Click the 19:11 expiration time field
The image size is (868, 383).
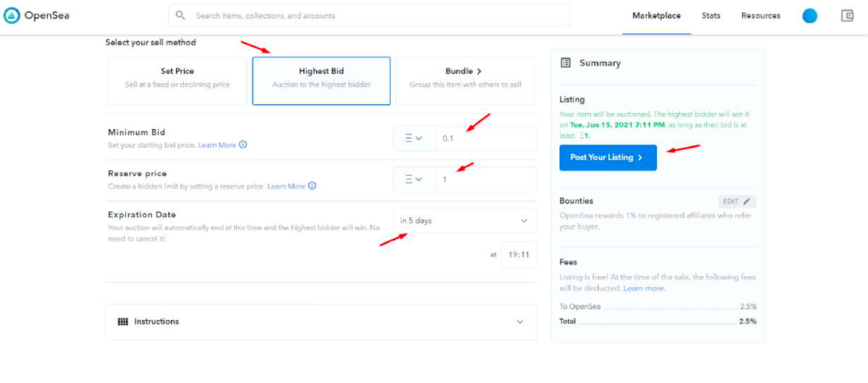coord(518,255)
